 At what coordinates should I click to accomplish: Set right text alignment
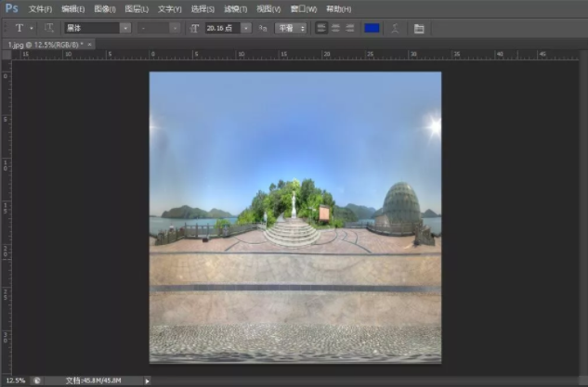click(350, 28)
